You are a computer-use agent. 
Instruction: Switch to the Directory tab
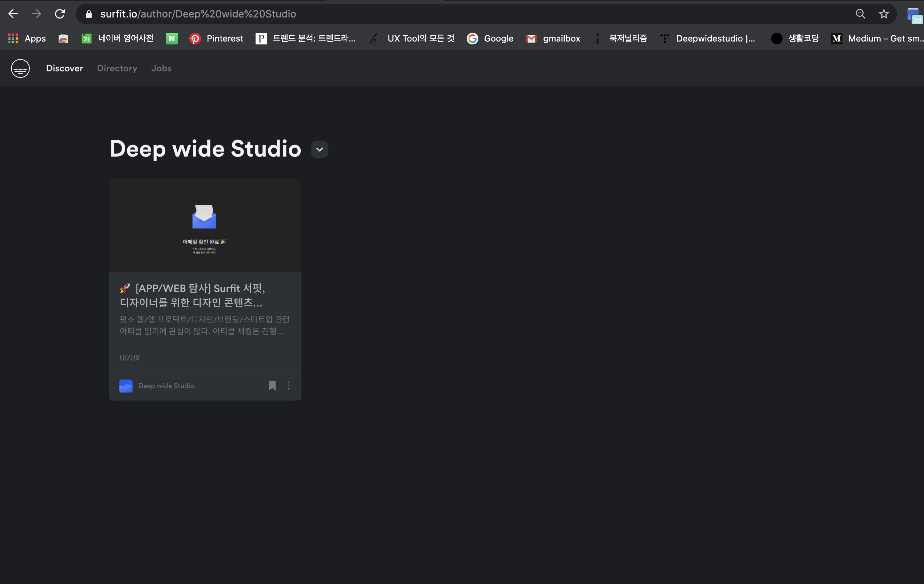[117, 68]
